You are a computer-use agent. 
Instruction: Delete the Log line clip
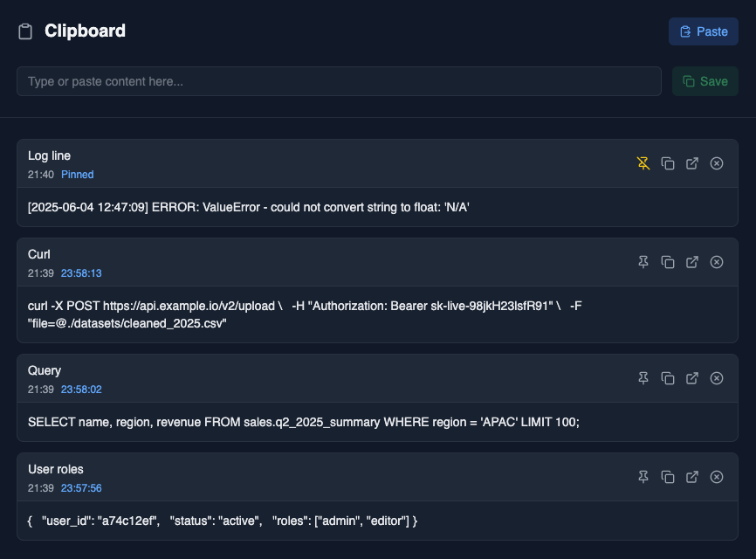coord(717,163)
